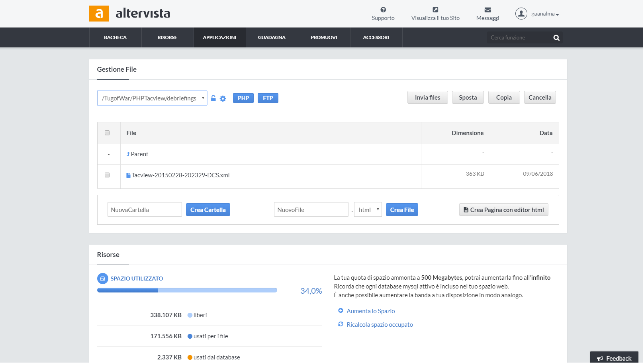Open the ACCESSORI menu
The height and width of the screenshot is (363, 644).
(x=376, y=37)
